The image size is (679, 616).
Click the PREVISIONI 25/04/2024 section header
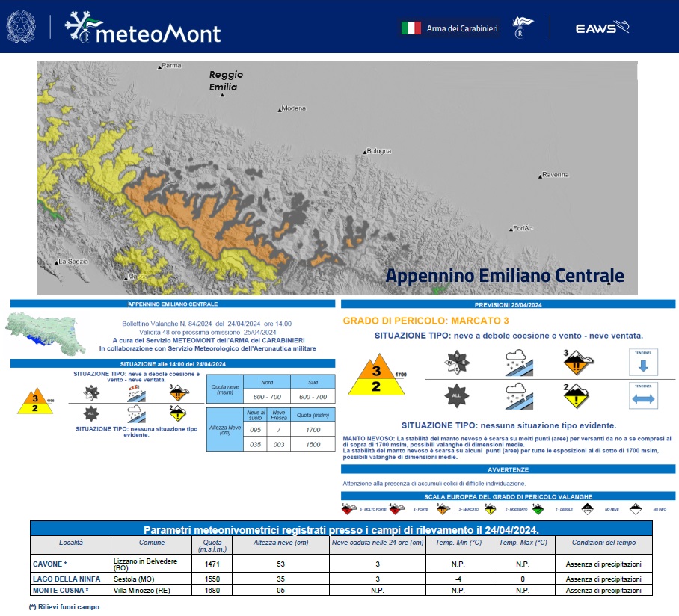point(508,305)
